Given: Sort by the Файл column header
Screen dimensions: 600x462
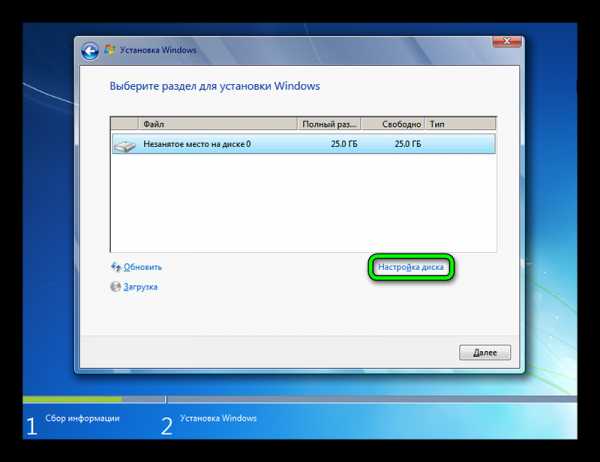Looking at the screenshot, I should pos(217,124).
